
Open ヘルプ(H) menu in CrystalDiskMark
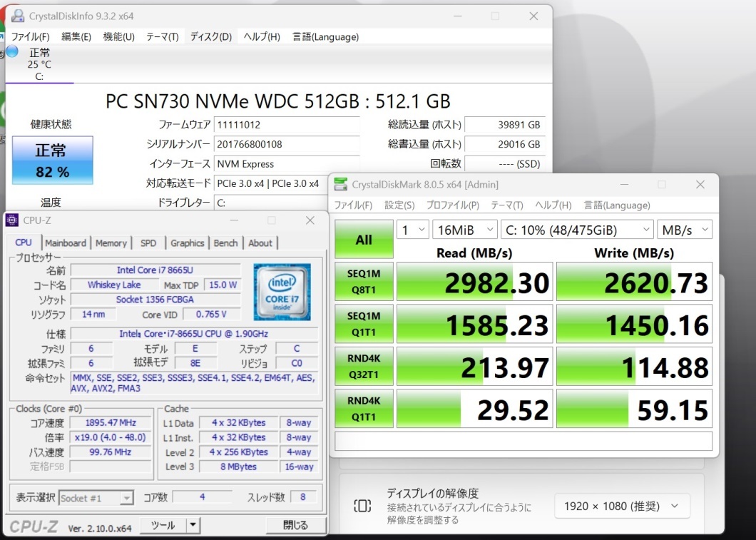[553, 205]
